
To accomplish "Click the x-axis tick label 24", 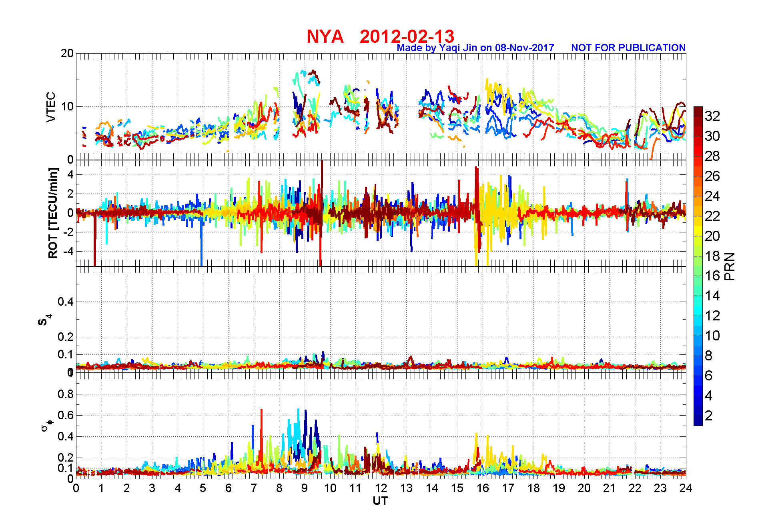I will [x=686, y=488].
